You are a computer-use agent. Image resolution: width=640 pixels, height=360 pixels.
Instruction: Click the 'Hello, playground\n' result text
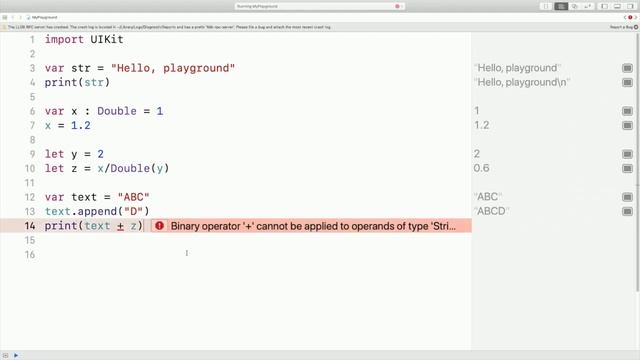(522, 82)
